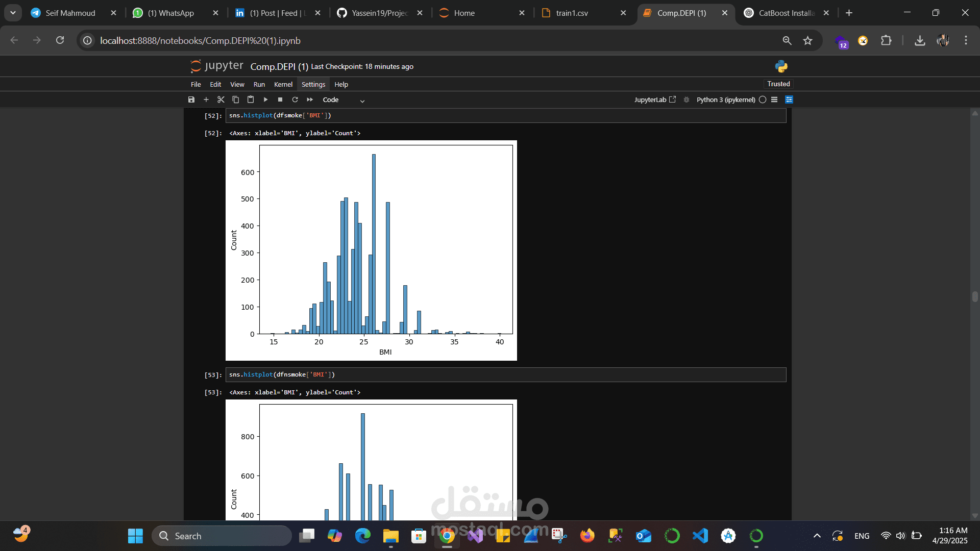Click the notebook vertical scrollbar thumb
The height and width of the screenshot is (551, 980).
(x=975, y=296)
